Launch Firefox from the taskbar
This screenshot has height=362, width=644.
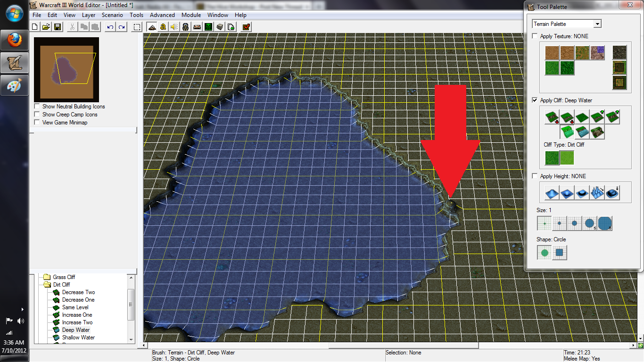[x=15, y=41]
